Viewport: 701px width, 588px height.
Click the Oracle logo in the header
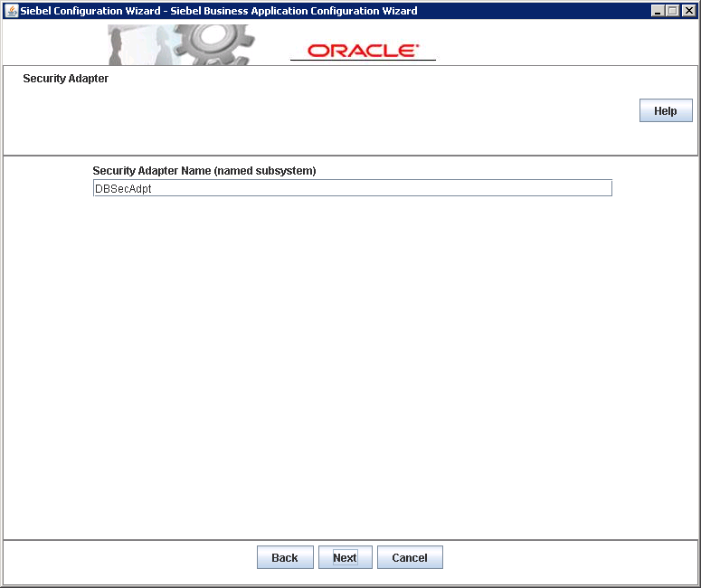click(363, 51)
